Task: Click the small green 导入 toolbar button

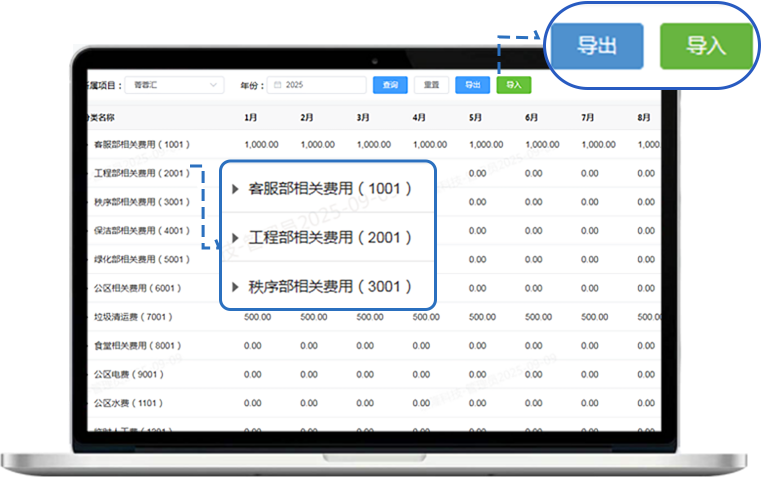Action: click(x=513, y=86)
